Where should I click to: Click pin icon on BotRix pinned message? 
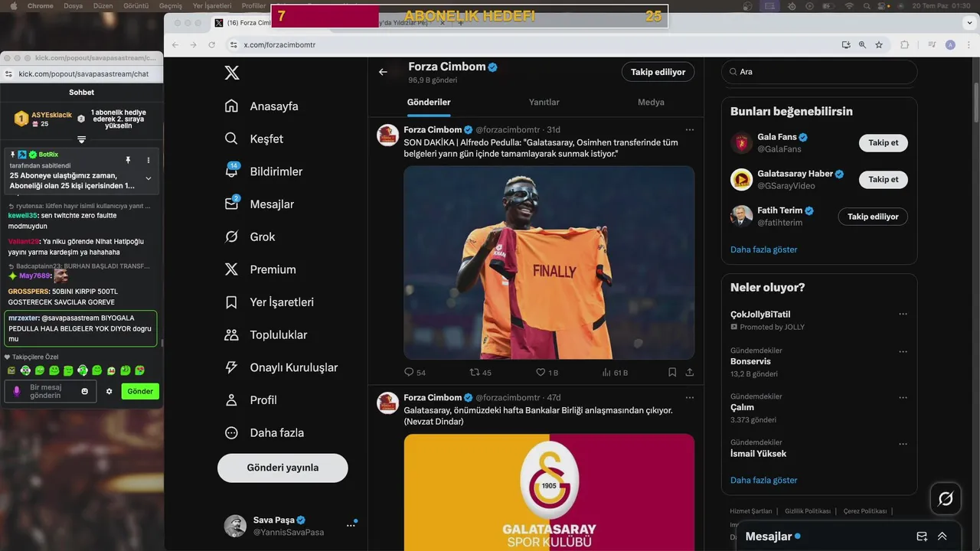[x=128, y=160]
